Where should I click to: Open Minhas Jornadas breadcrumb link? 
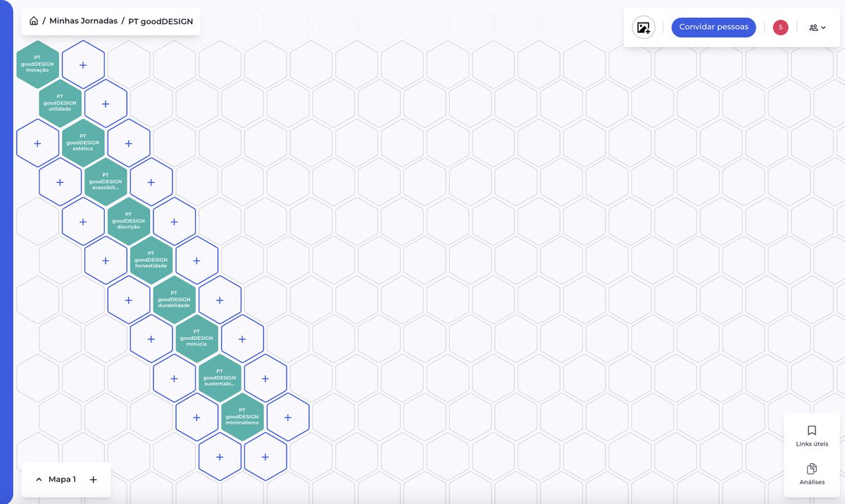pyautogui.click(x=83, y=21)
